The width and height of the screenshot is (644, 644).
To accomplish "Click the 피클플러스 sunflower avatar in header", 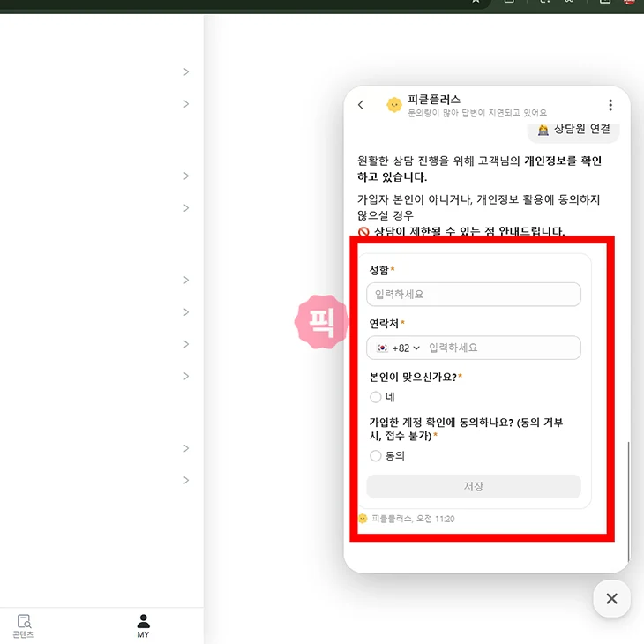I will (x=393, y=105).
